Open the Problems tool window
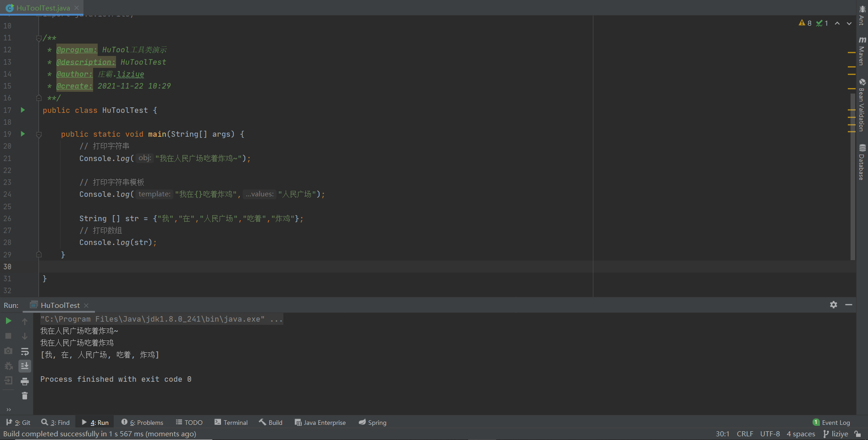Image resolution: width=868 pixels, height=440 pixels. pyautogui.click(x=143, y=423)
